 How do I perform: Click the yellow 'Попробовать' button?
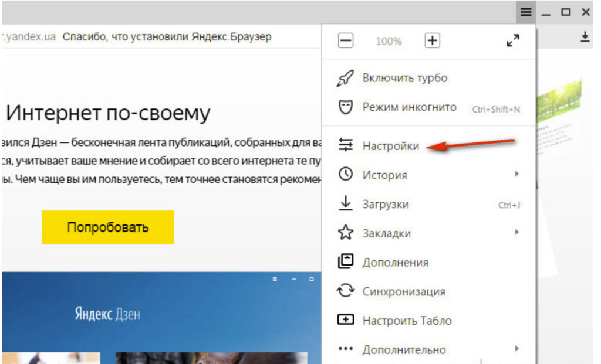click(x=108, y=227)
